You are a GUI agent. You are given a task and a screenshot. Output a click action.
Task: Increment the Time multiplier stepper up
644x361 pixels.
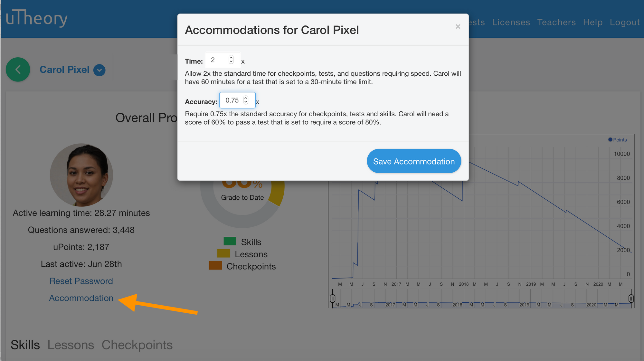pyautogui.click(x=231, y=58)
